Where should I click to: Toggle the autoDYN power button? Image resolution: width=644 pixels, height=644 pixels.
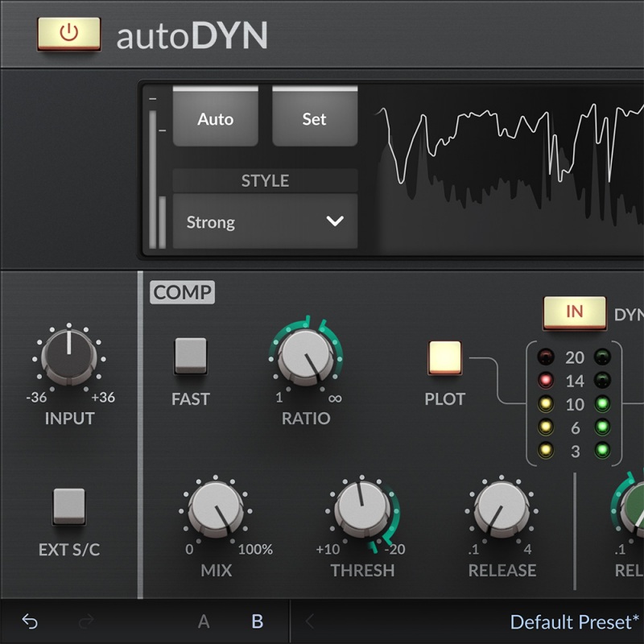tap(69, 34)
